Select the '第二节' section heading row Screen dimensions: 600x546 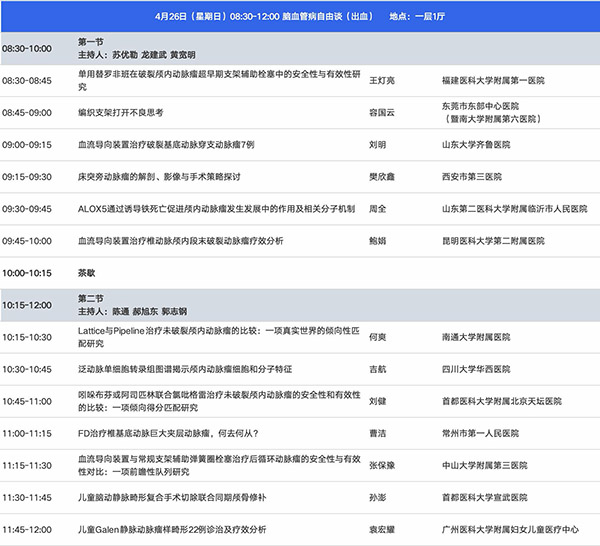point(94,297)
